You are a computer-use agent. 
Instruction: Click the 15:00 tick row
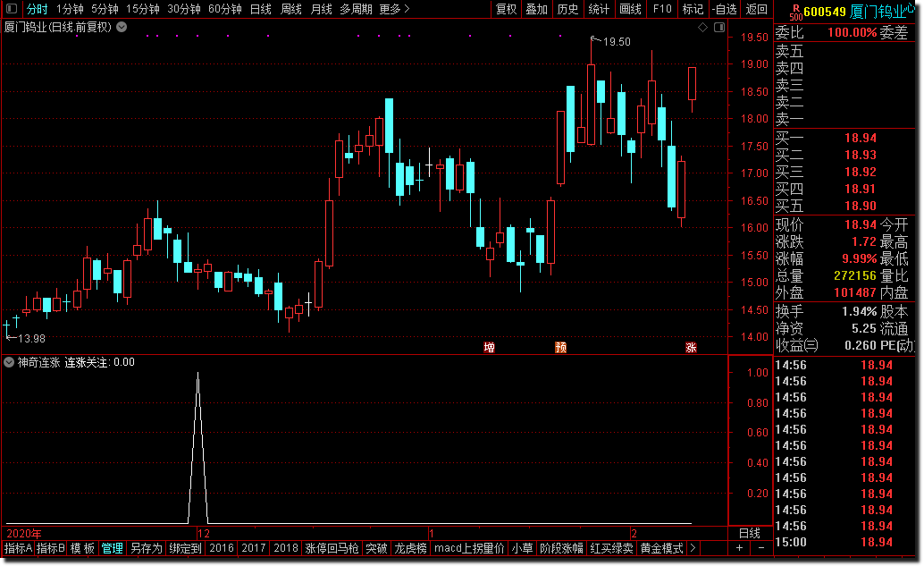coord(844,542)
